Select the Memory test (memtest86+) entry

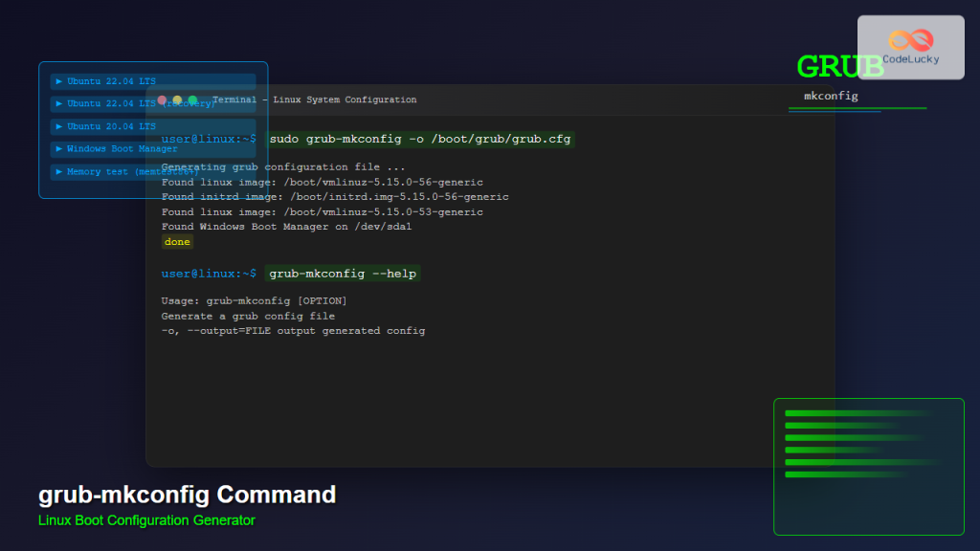pos(115,171)
